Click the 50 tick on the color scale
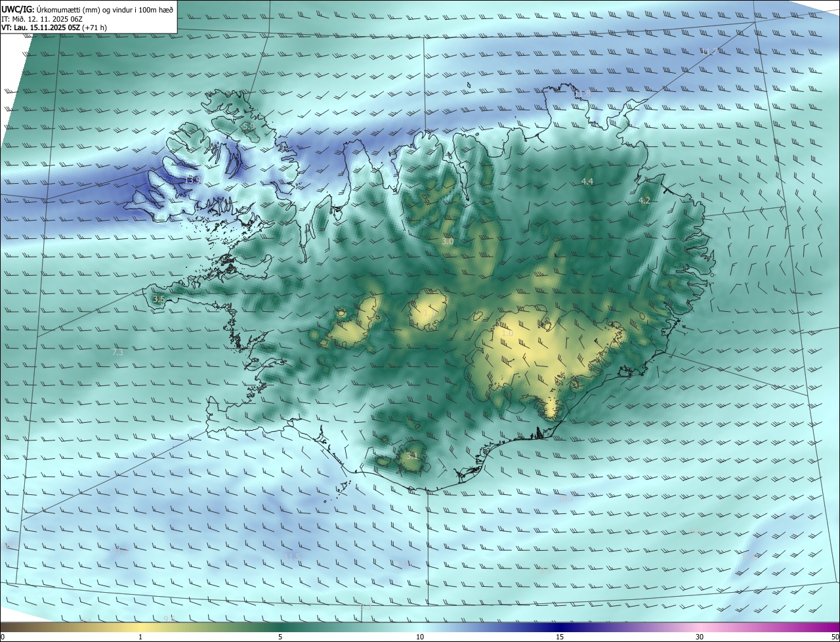The width and height of the screenshot is (840, 642). click(835, 637)
